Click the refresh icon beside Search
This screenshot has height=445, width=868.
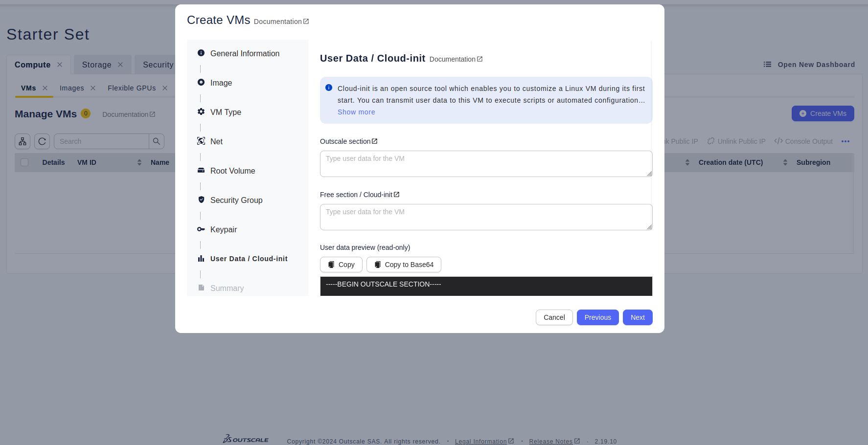(x=42, y=141)
